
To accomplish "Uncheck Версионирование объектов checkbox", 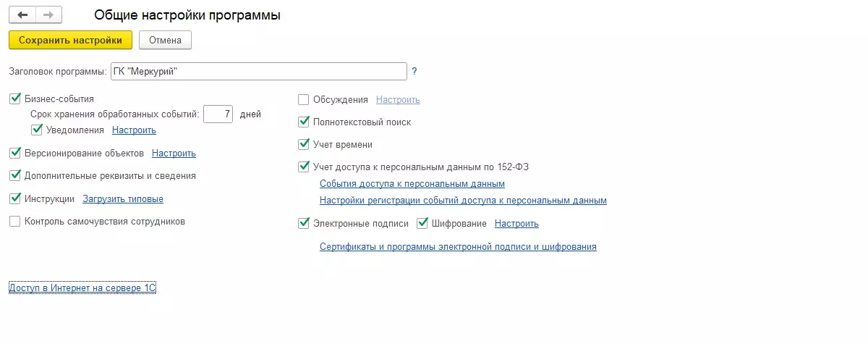I will coord(15,153).
